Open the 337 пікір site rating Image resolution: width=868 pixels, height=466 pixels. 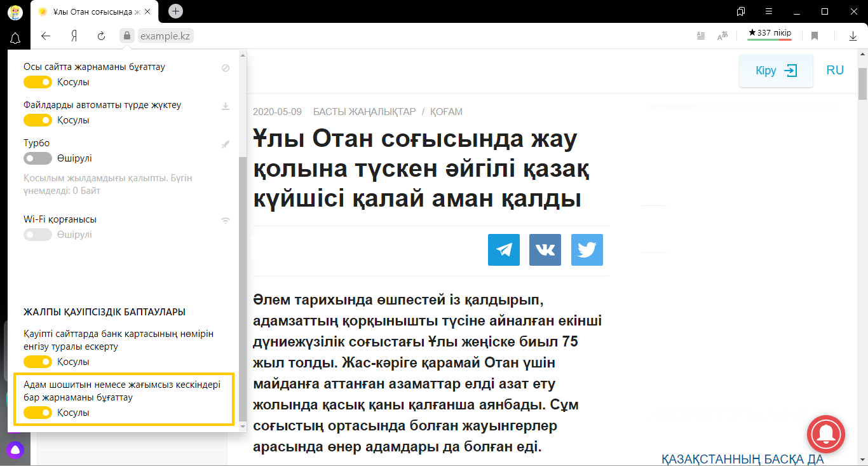[770, 34]
